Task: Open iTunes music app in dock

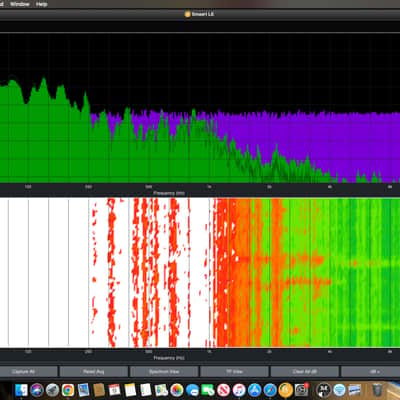Action: click(239, 389)
